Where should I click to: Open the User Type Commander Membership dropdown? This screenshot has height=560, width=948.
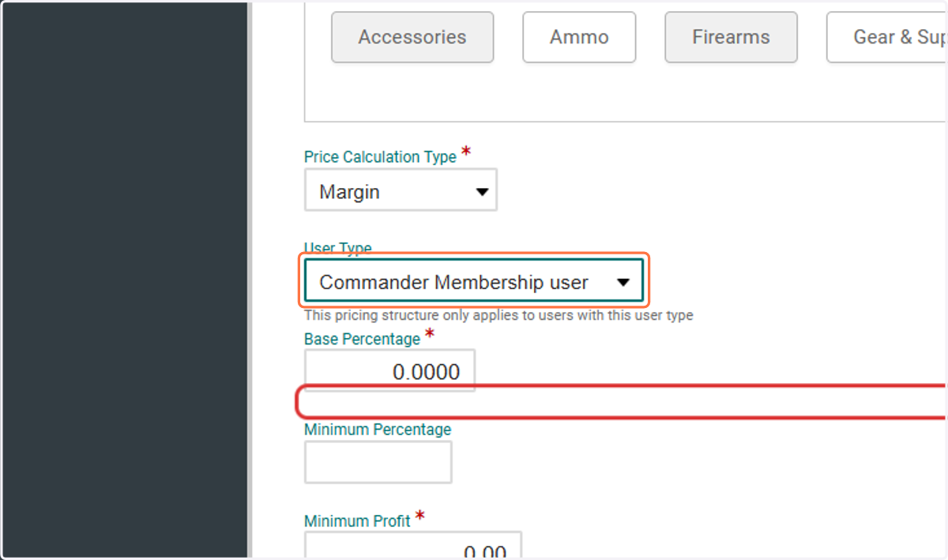click(474, 281)
